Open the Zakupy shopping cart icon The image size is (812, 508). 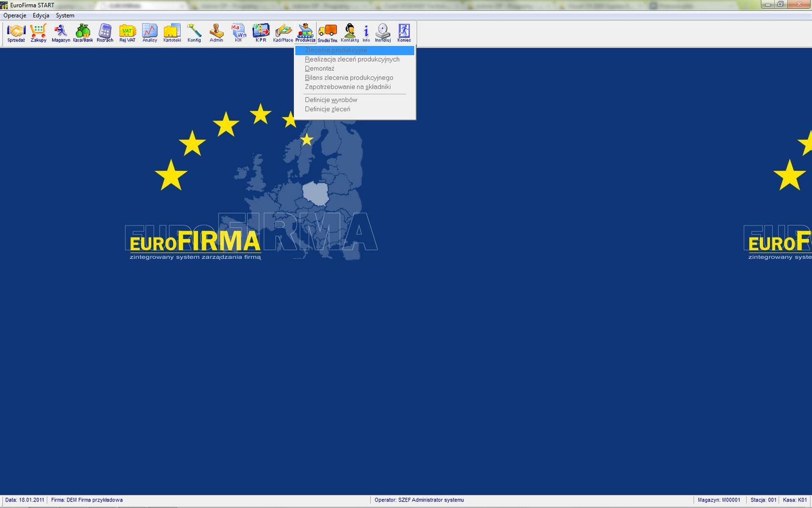(39, 33)
